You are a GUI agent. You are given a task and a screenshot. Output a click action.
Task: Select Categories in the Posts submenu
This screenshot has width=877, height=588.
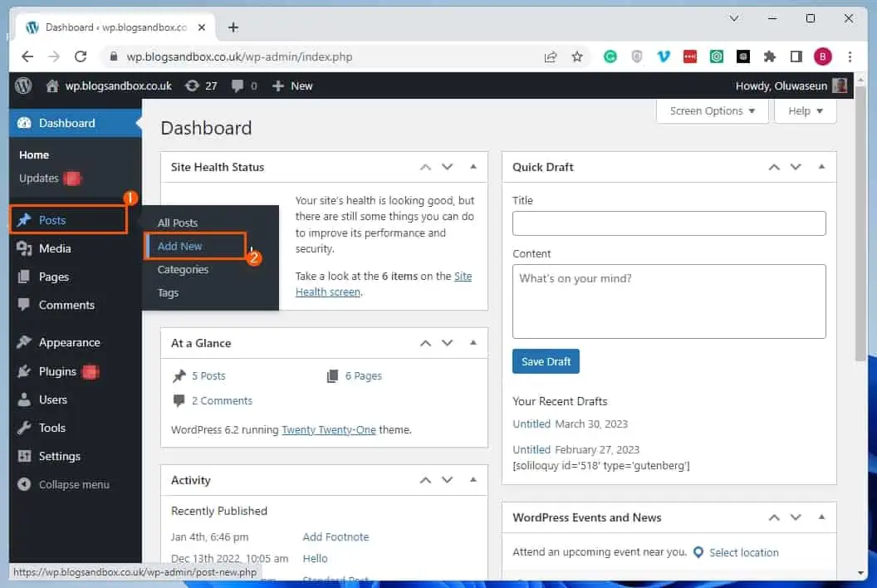click(183, 270)
